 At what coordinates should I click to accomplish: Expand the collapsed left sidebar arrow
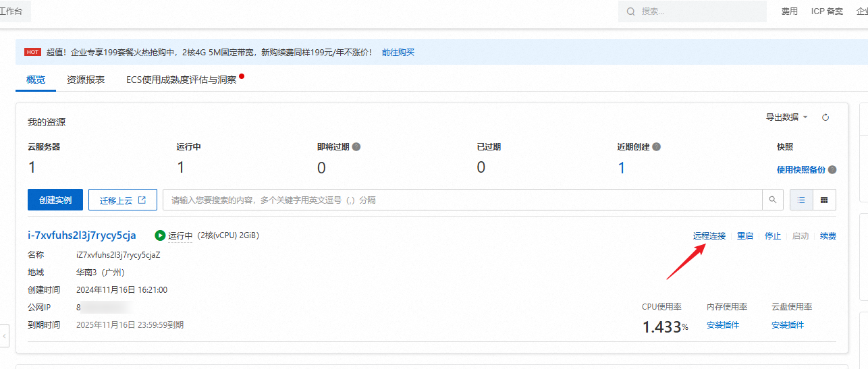point(5,335)
